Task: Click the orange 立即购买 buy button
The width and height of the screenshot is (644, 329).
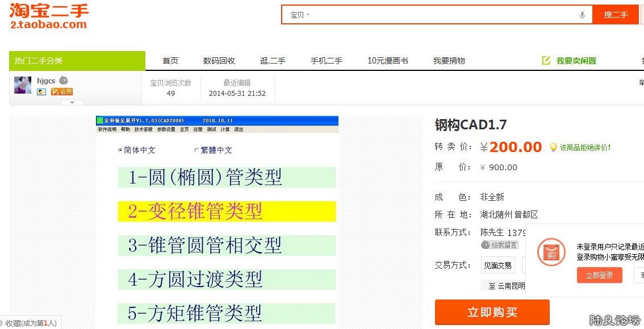Action: pos(492,311)
